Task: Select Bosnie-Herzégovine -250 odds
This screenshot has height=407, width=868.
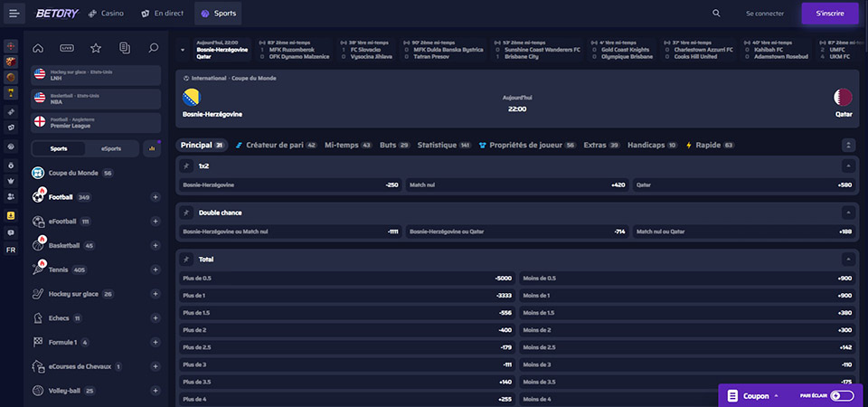Action: coord(290,185)
